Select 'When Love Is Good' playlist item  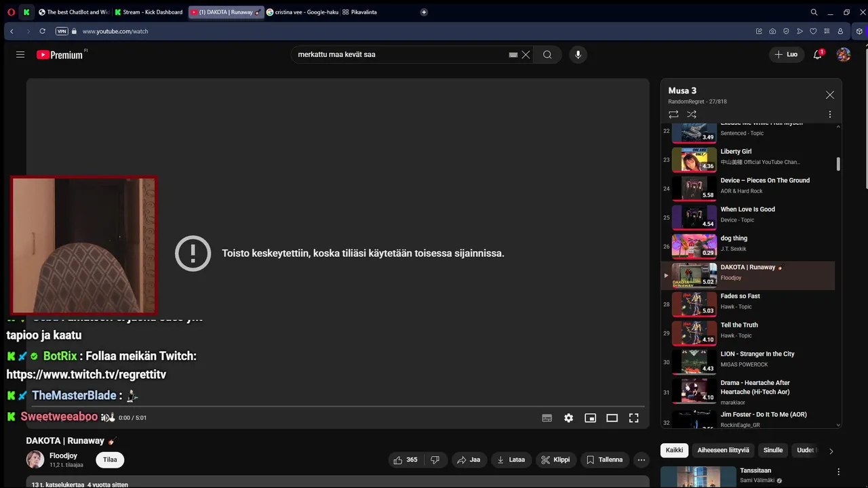748,218
